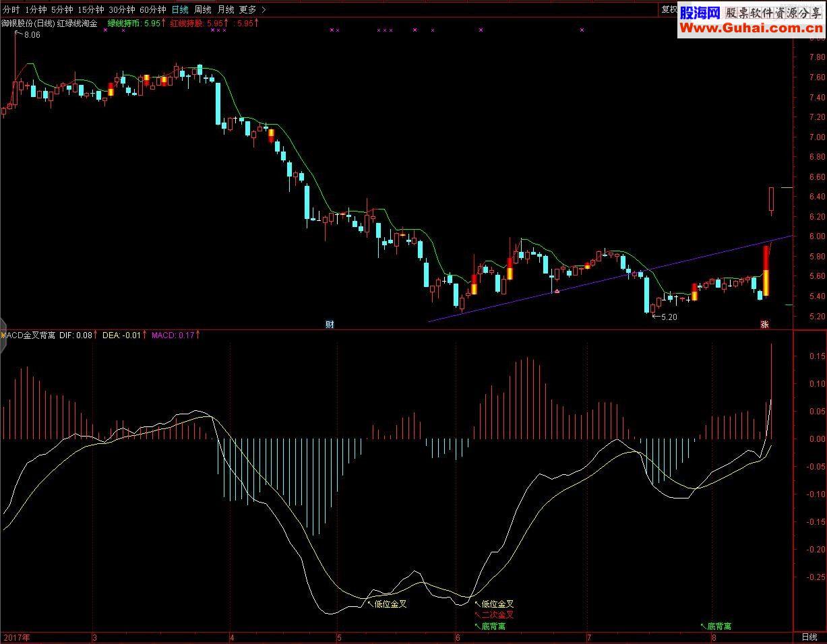Select the 30分钟 period tab

coord(122,9)
